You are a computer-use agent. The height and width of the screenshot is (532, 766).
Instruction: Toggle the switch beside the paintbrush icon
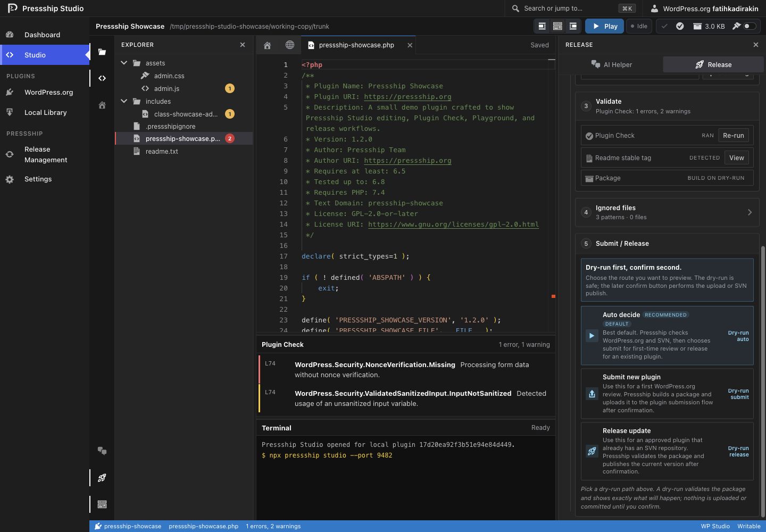point(750,26)
